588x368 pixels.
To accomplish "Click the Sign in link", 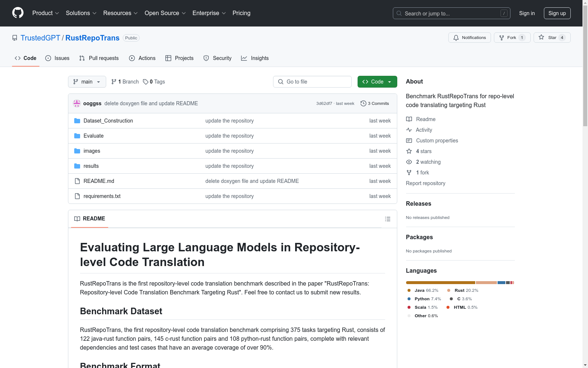I will coord(527,13).
